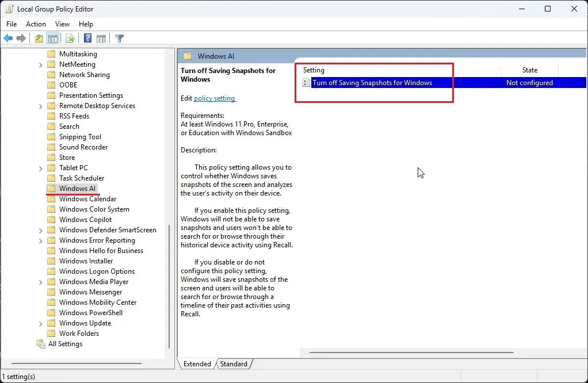Click the Forward navigation arrow

22,38
